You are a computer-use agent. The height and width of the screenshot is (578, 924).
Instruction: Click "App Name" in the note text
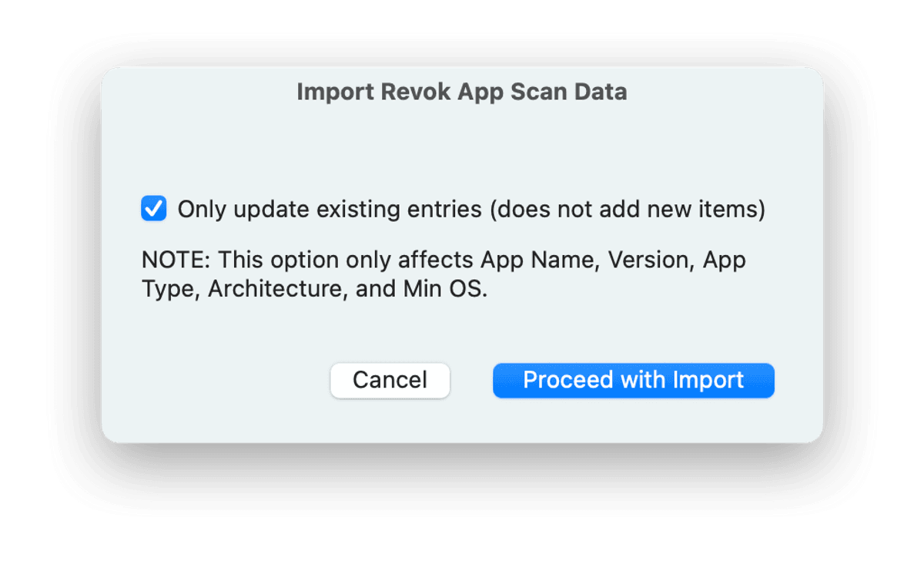(540, 260)
